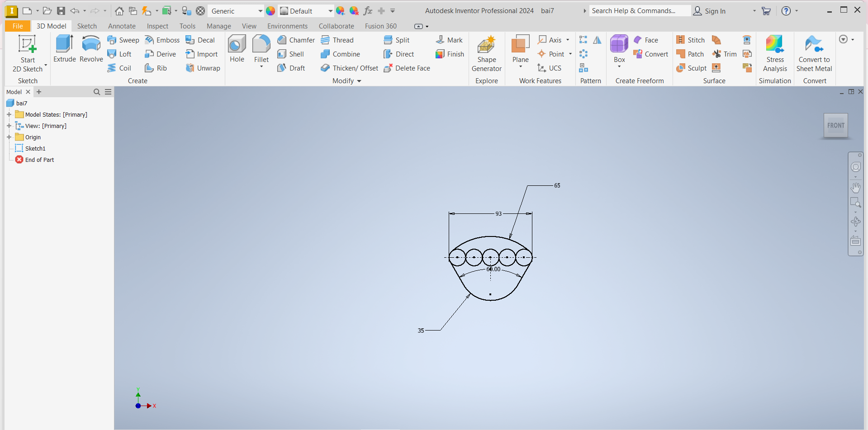Select the Chamfer tool
Image resolution: width=868 pixels, height=430 pixels.
tap(296, 40)
